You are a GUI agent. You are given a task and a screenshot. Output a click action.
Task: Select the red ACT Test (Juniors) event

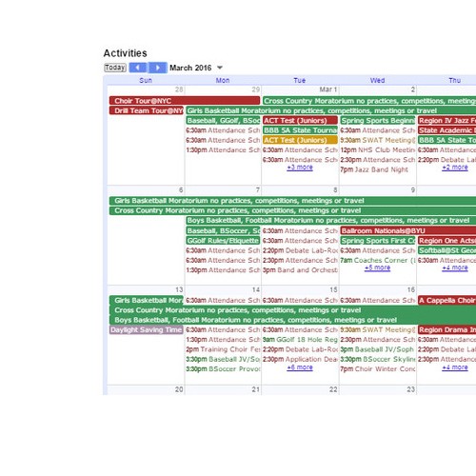[x=300, y=121]
